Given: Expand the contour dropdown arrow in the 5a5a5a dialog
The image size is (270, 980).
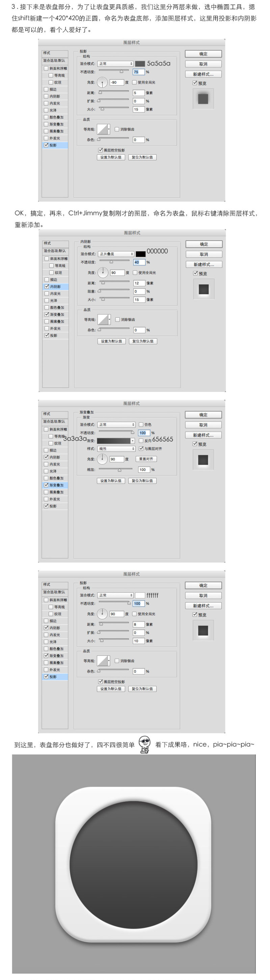Looking at the screenshot, I should [x=109, y=129].
